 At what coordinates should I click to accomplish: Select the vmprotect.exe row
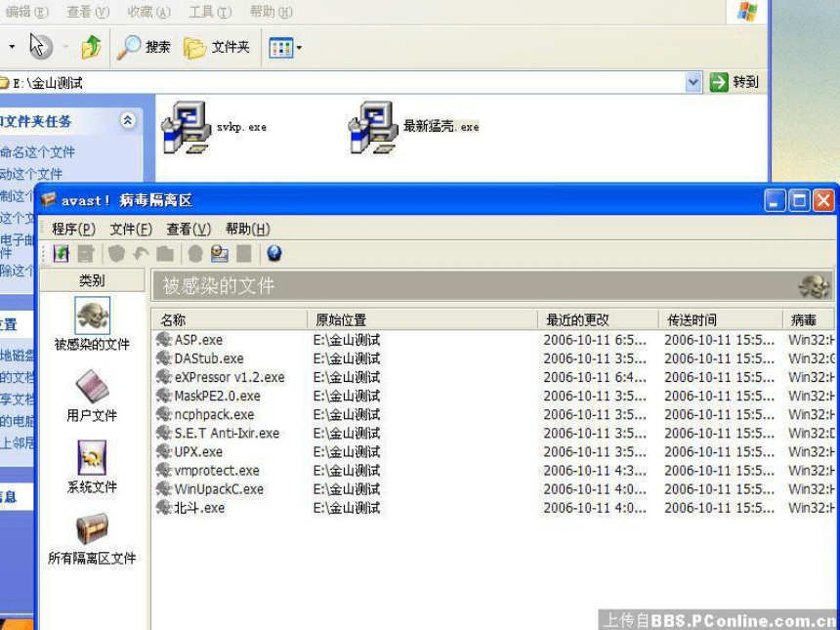coord(495,471)
